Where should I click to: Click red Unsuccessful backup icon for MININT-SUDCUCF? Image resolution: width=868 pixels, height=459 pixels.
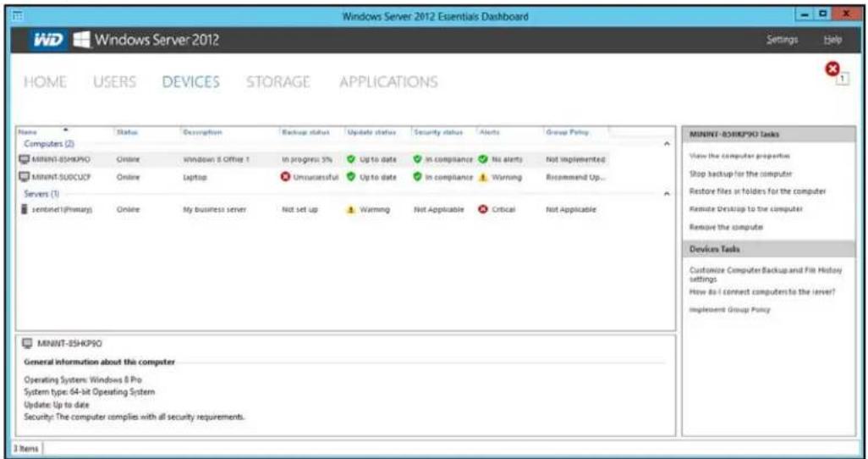[285, 177]
